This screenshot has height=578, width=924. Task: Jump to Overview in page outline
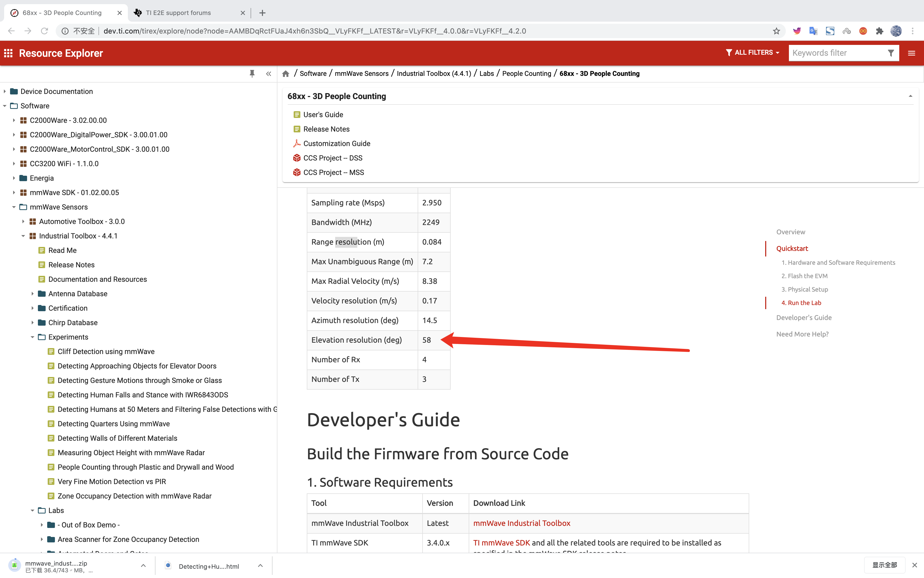[x=790, y=232]
